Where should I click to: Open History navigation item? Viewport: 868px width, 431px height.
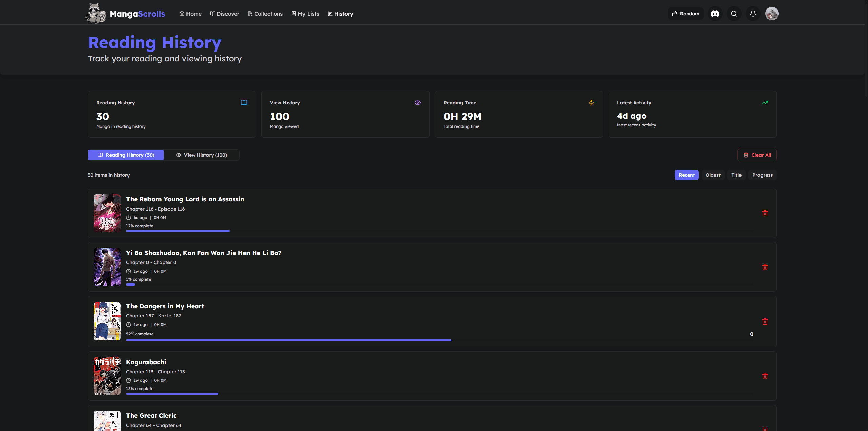(x=340, y=14)
